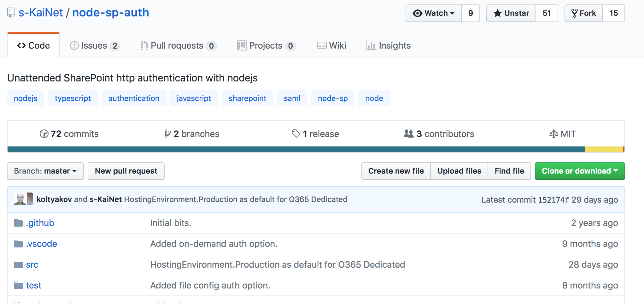Screen dimensions: 644x303
Task: Open the src folder
Action: 32,264
